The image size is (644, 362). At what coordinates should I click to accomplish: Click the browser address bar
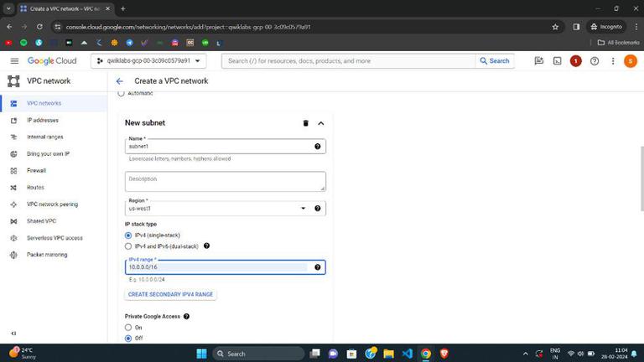point(304,27)
